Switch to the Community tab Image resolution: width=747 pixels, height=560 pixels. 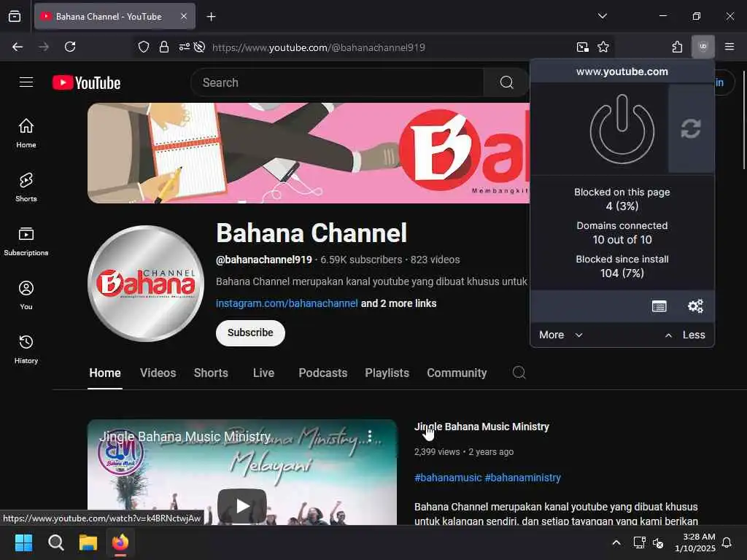(457, 373)
